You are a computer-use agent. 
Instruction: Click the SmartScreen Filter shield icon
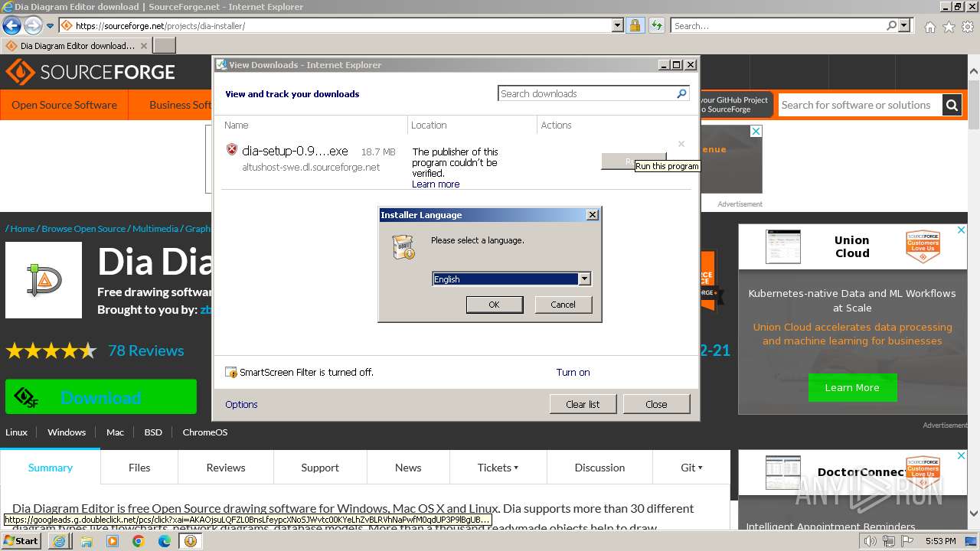click(x=231, y=373)
